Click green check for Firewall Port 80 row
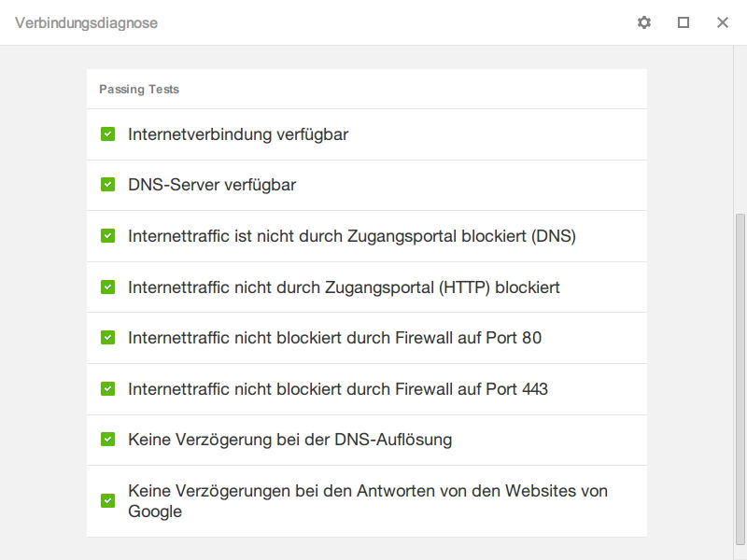 [x=107, y=338]
